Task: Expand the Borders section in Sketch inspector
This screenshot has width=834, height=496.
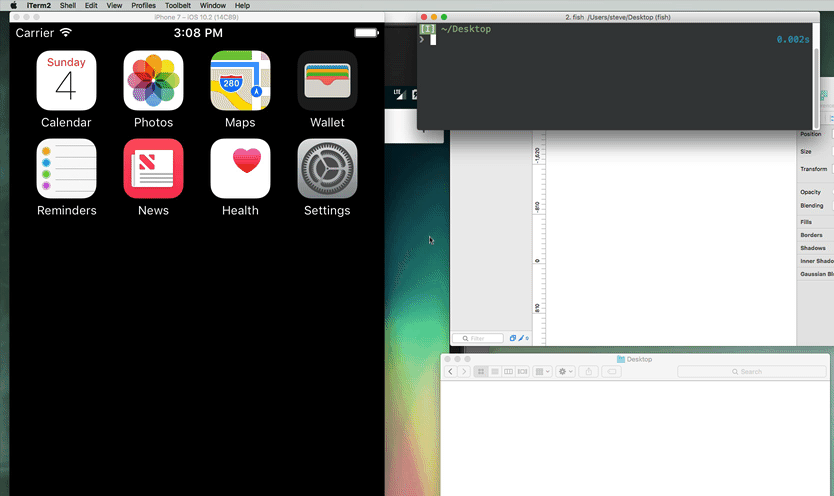Action: [811, 235]
